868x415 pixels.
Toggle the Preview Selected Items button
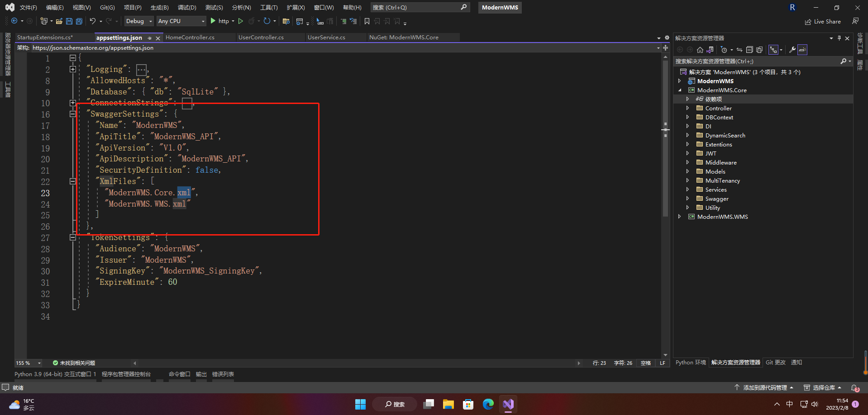pos(802,50)
